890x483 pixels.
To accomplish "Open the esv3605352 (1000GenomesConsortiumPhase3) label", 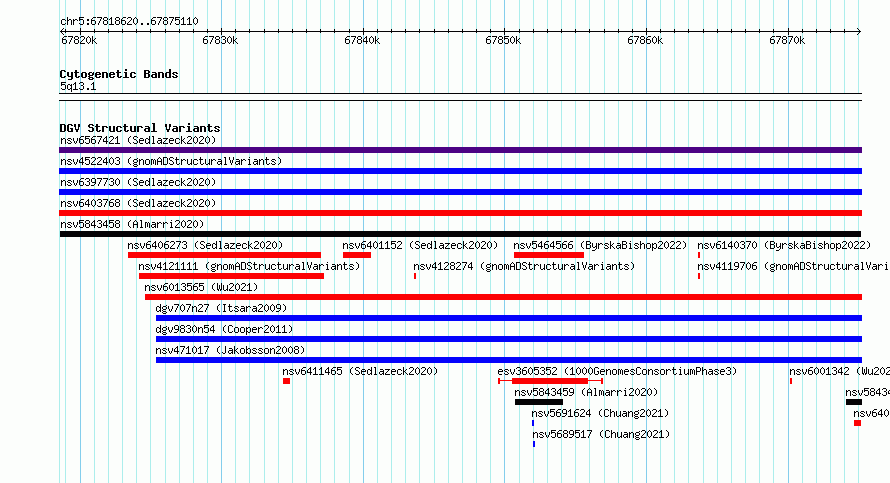I will coord(617,371).
